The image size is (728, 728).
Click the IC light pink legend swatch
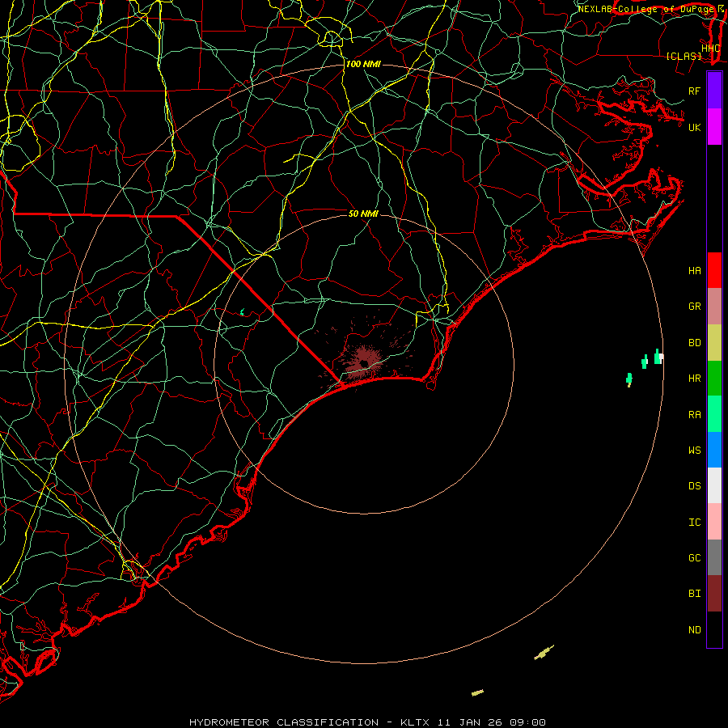[714, 522]
